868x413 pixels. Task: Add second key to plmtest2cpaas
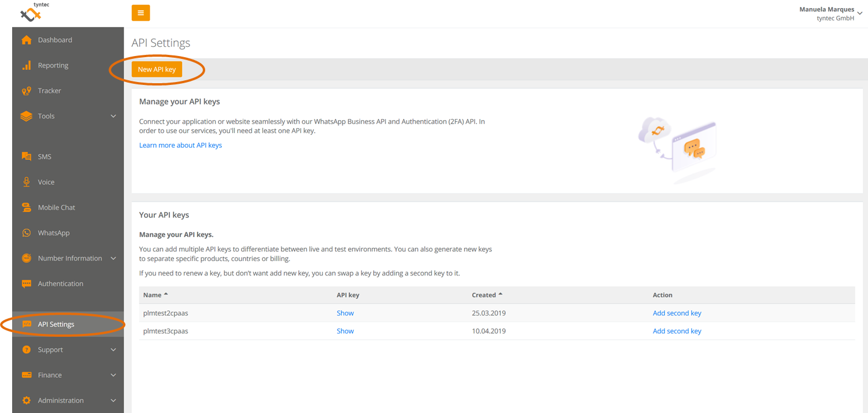click(x=677, y=313)
